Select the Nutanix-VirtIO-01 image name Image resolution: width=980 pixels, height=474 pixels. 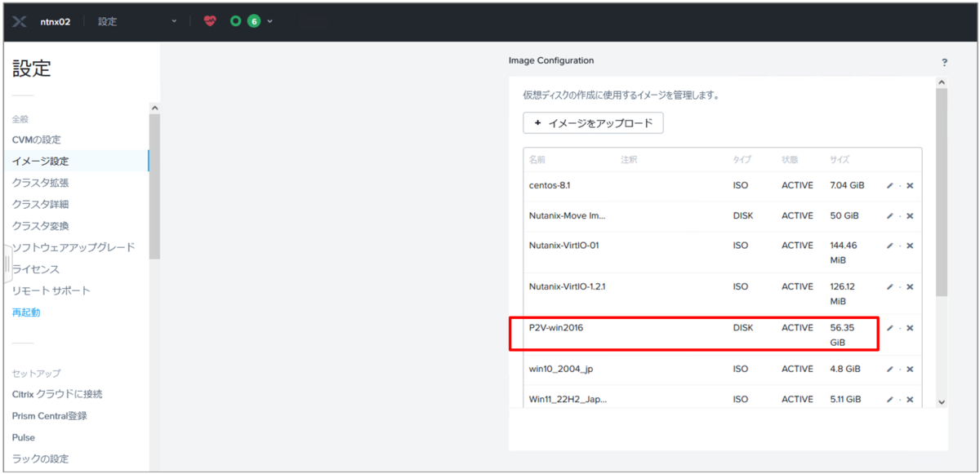[564, 246]
